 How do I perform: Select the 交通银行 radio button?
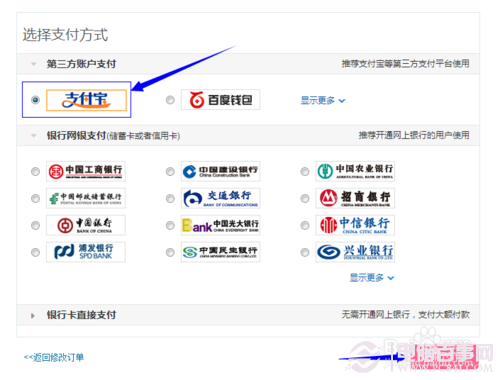pyautogui.click(x=170, y=199)
